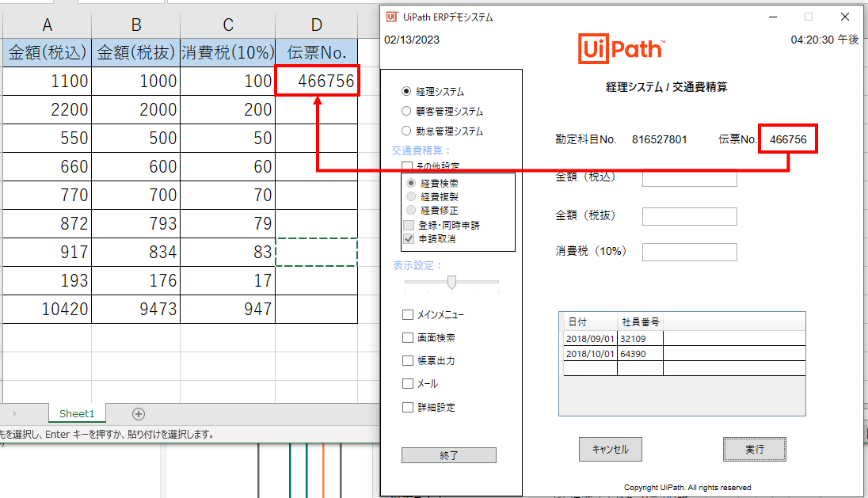Select Excel cell with value 9473
868x498 pixels.
pos(136,309)
